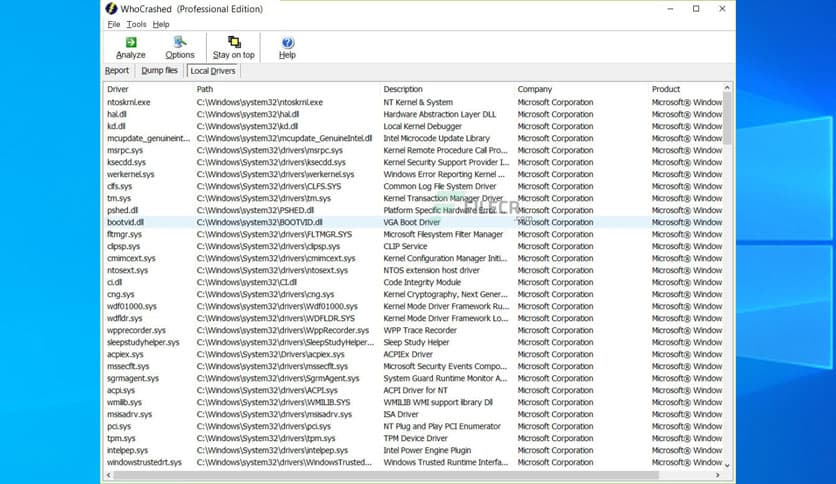Click the horizontal scrollbar thumb
This screenshot has height=484, width=836.
click(386, 474)
